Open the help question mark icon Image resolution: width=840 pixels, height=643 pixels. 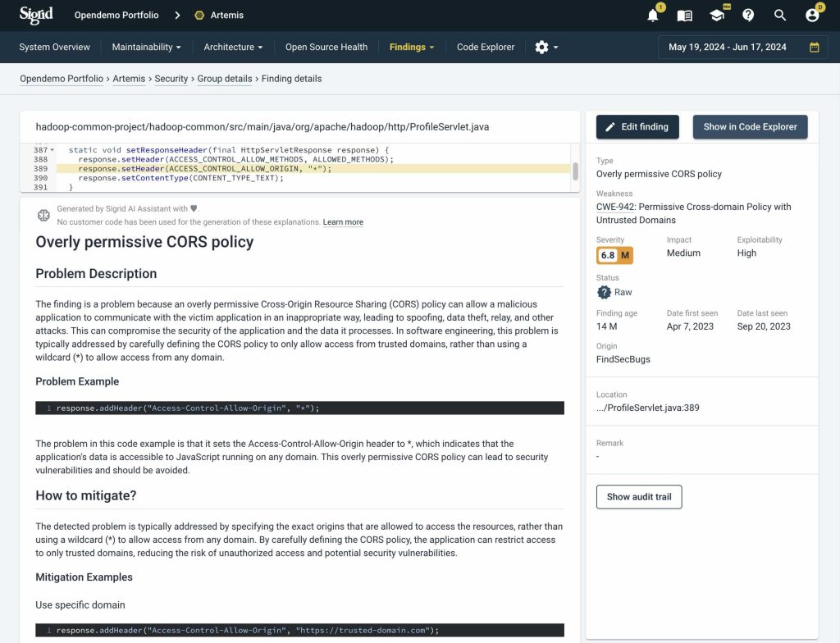[x=748, y=15]
